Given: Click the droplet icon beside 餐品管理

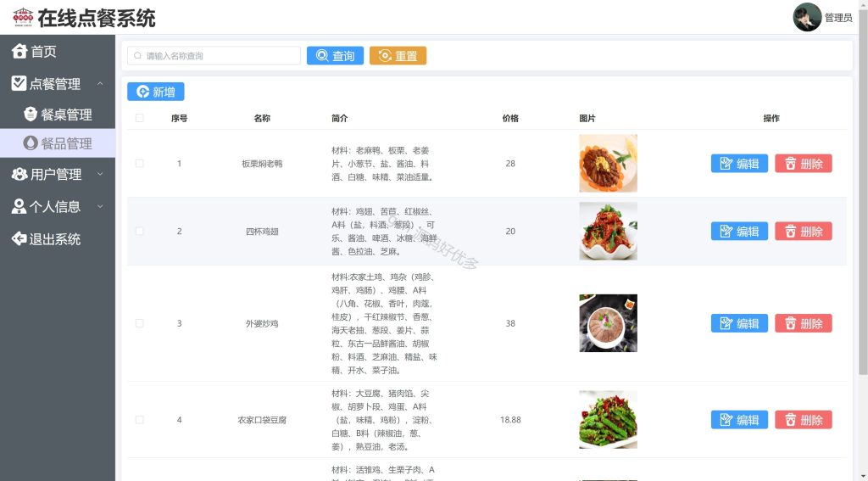Looking at the screenshot, I should tap(31, 143).
